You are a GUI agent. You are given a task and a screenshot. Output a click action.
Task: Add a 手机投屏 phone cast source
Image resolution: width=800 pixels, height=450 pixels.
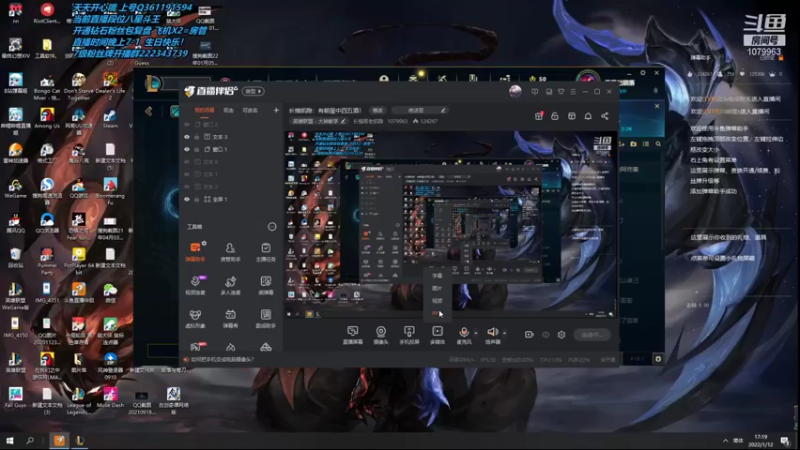pyautogui.click(x=409, y=335)
